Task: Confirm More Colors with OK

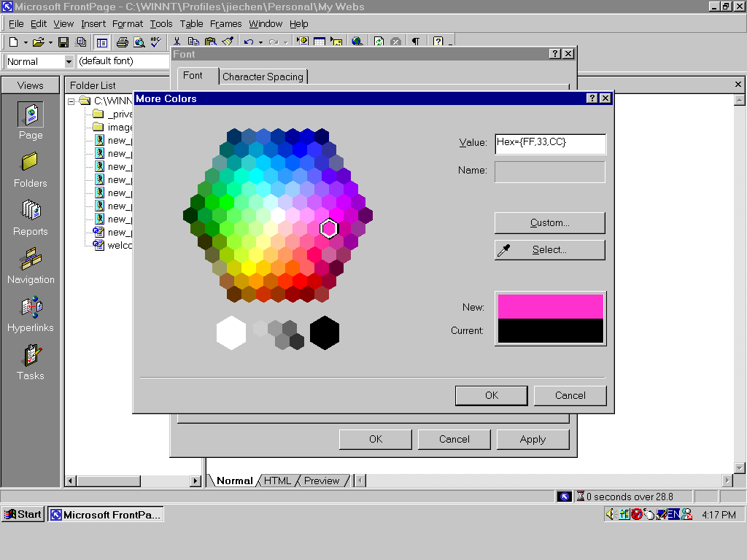Action: point(492,395)
